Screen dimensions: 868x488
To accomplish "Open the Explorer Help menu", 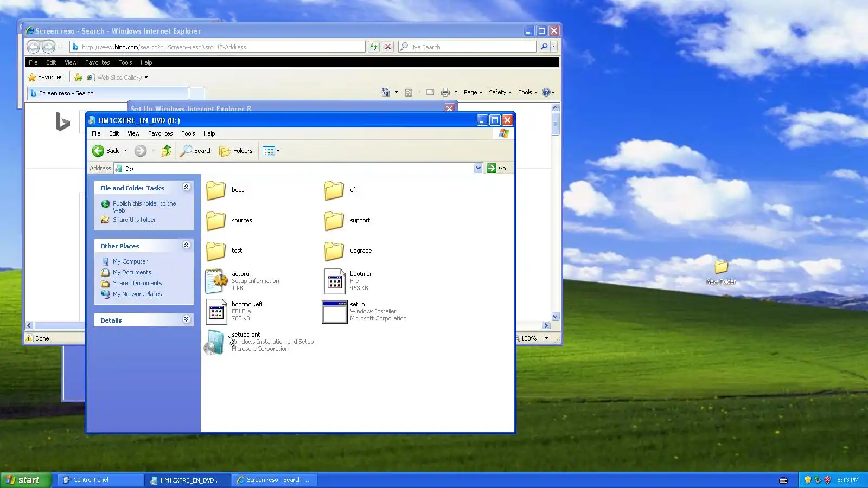I will (x=209, y=133).
